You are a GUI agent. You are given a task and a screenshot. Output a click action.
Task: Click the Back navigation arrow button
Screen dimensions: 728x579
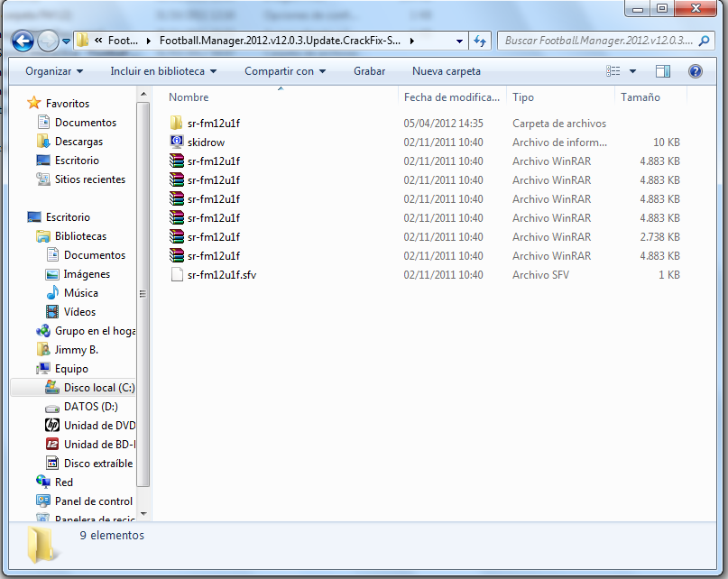click(23, 41)
